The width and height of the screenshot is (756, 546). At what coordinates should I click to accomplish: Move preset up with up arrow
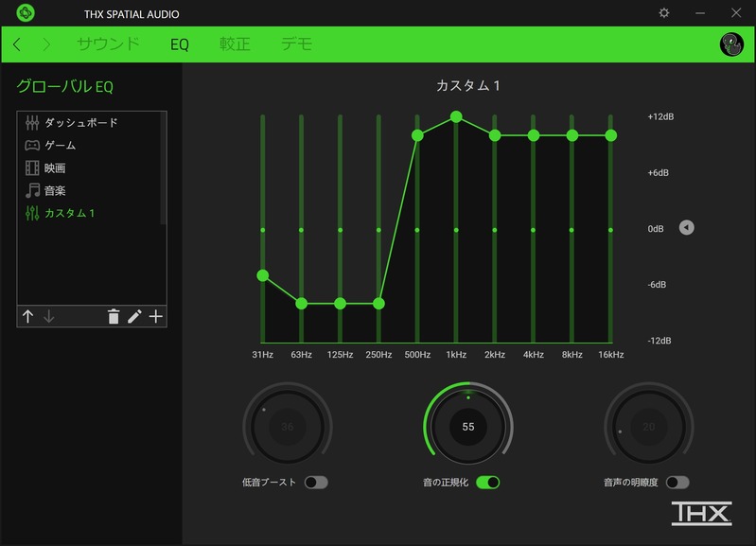[x=28, y=316]
